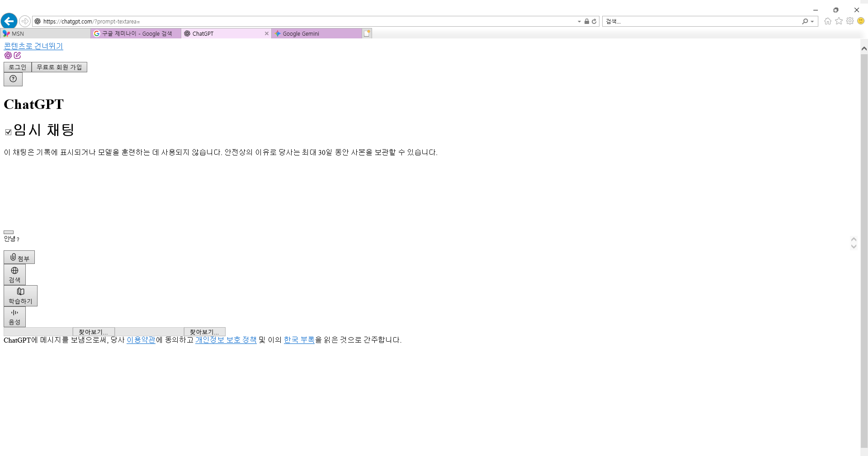Click the prompt textarea scroll down arrow

click(x=854, y=246)
